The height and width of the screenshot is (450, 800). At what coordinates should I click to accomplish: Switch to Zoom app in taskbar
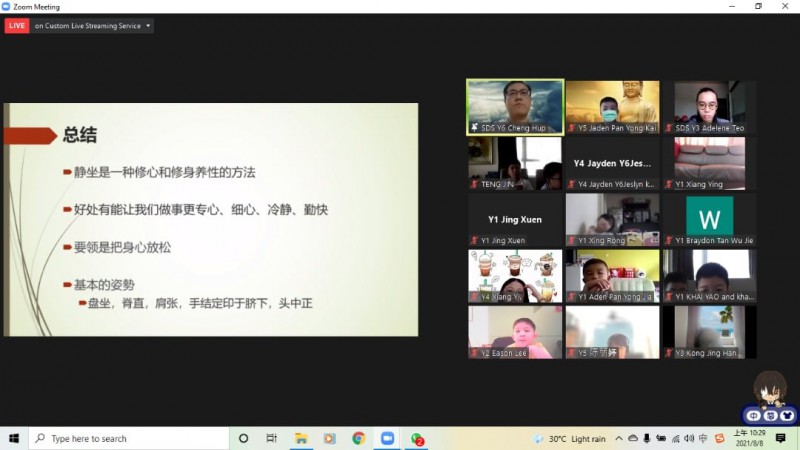coord(387,438)
